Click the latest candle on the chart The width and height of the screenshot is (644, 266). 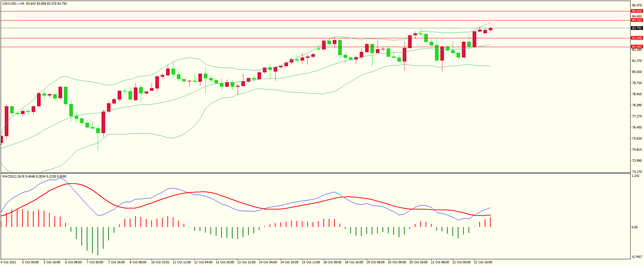click(x=490, y=29)
